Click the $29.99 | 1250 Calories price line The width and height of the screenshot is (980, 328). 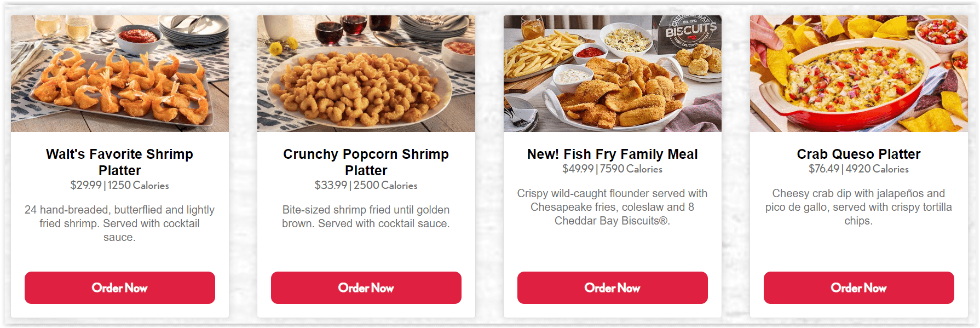click(x=119, y=185)
